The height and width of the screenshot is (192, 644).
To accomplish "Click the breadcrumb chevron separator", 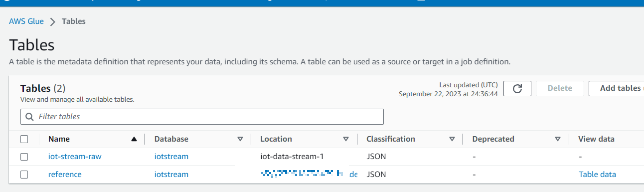I will coord(53,21).
